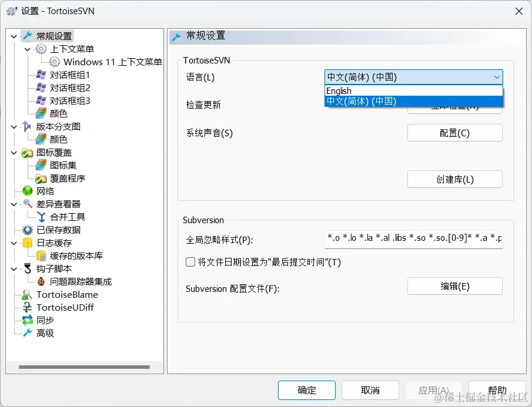
Task: Select 同步 text in tree
Action: coord(45,320)
